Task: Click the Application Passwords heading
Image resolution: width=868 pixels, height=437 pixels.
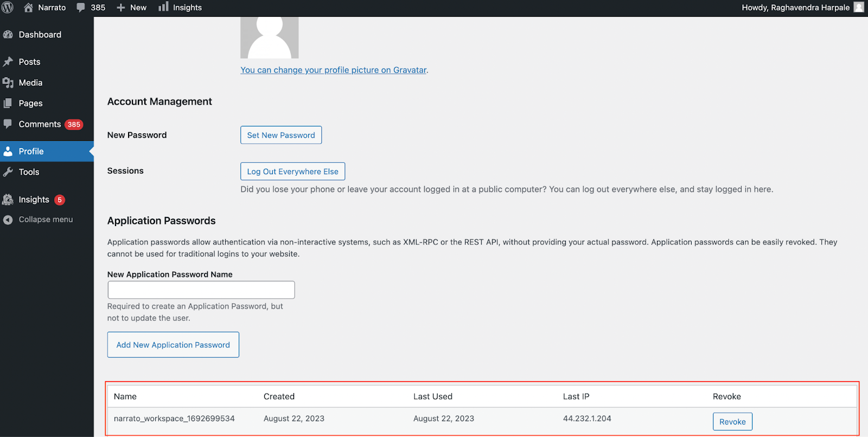Action: tap(161, 221)
